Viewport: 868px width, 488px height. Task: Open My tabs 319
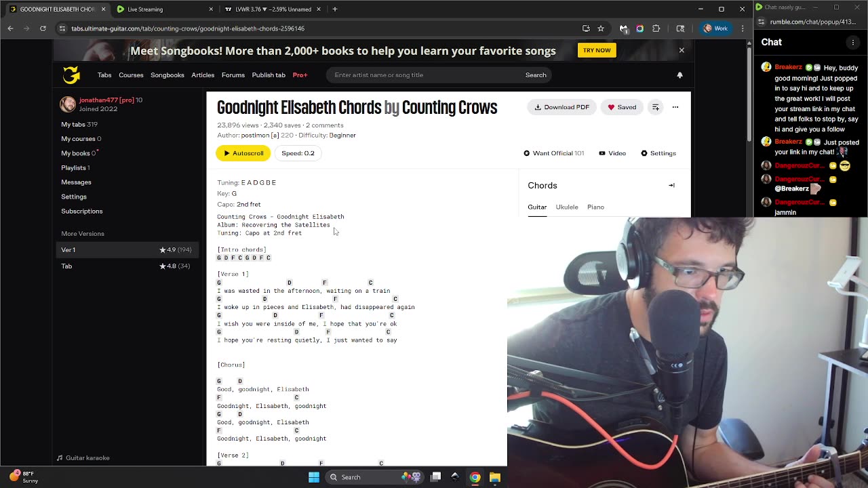point(79,124)
